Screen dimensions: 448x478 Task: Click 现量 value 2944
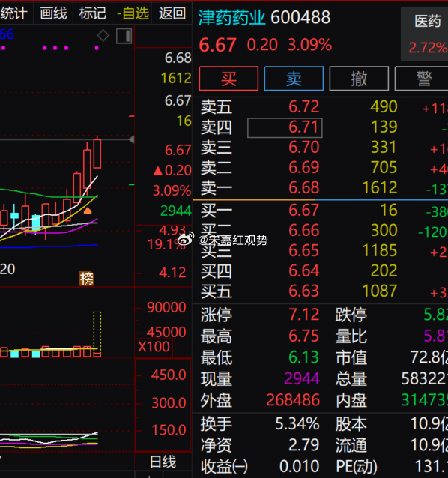pyautogui.click(x=302, y=378)
